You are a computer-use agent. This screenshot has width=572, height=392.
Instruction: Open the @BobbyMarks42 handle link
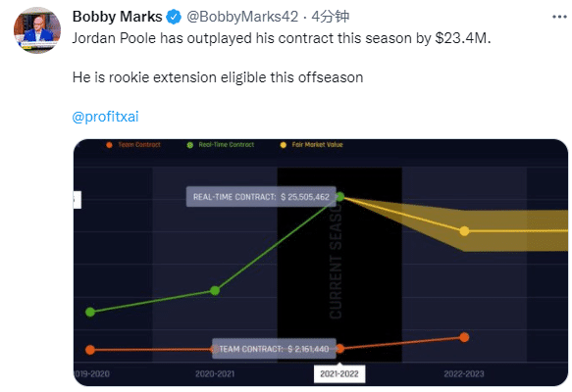pos(242,17)
